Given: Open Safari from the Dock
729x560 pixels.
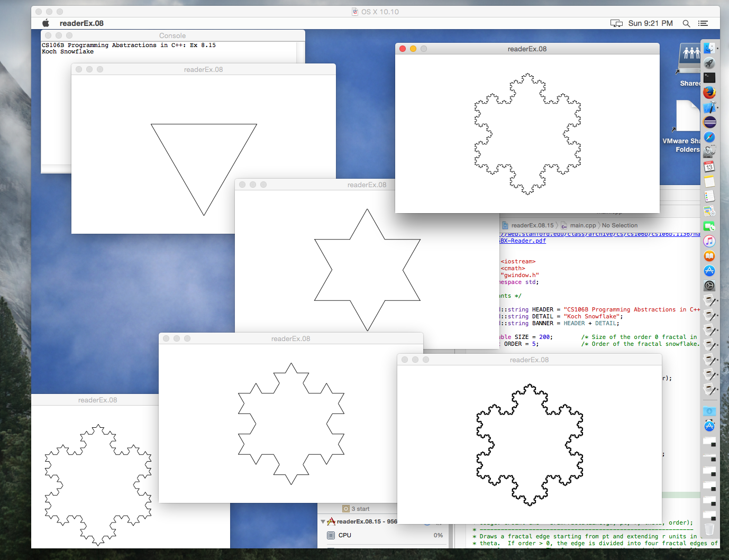Looking at the screenshot, I should (709, 137).
